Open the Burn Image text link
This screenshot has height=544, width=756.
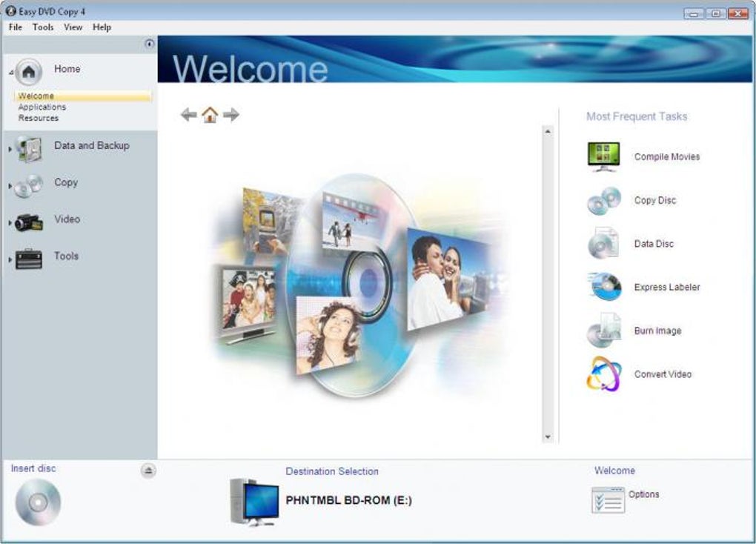[x=657, y=331]
